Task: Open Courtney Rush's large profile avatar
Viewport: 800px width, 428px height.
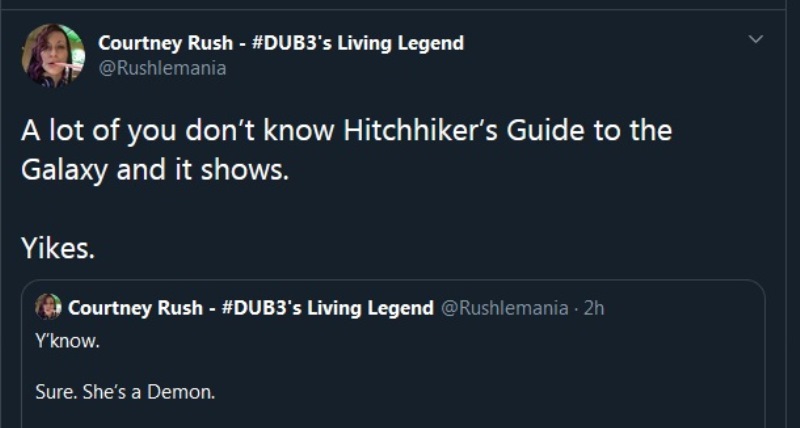Action: (x=53, y=55)
